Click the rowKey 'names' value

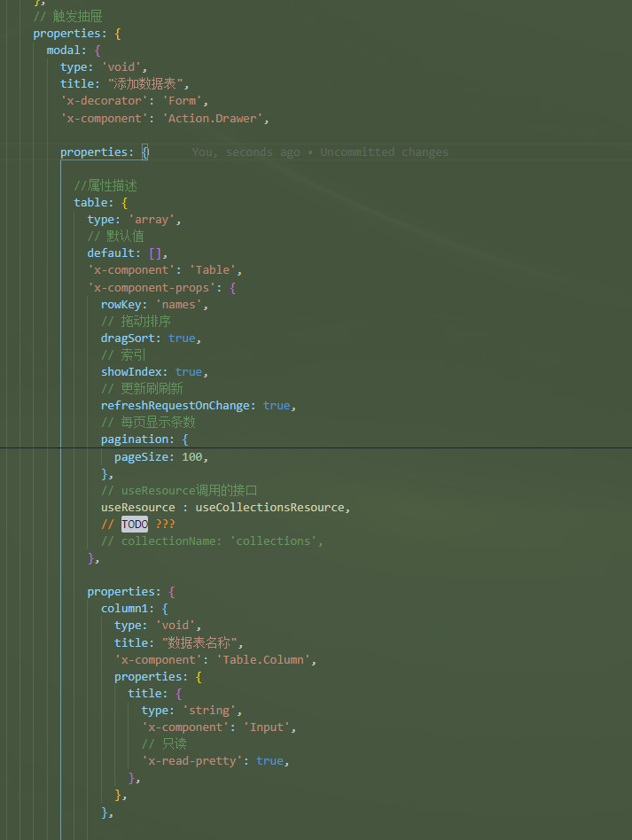tap(178, 304)
